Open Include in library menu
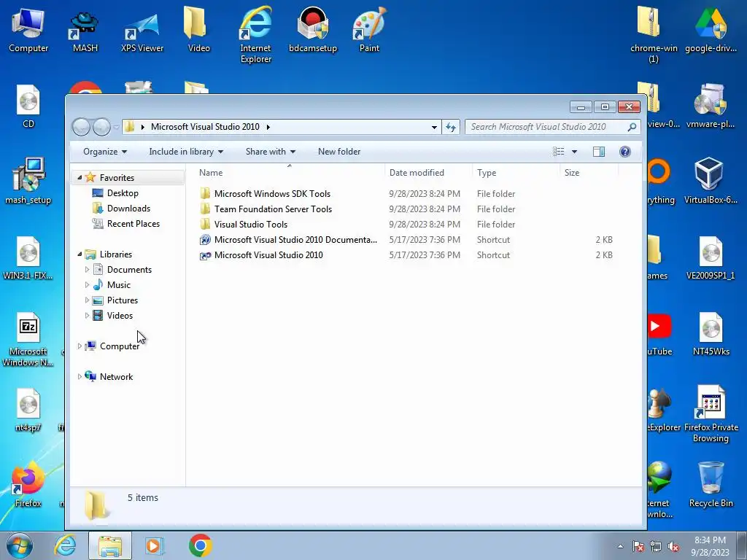 (186, 152)
